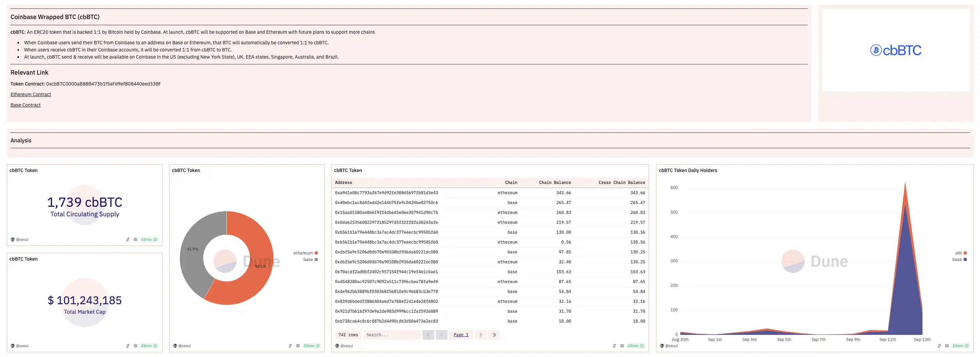Click the table Search input field
980x357 pixels.
click(x=392, y=335)
